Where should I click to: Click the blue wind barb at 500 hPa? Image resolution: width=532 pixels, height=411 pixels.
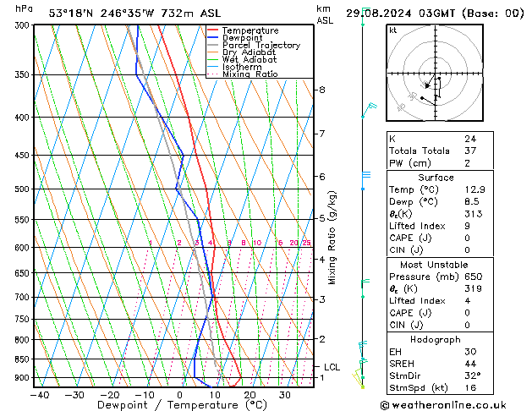[365, 180]
